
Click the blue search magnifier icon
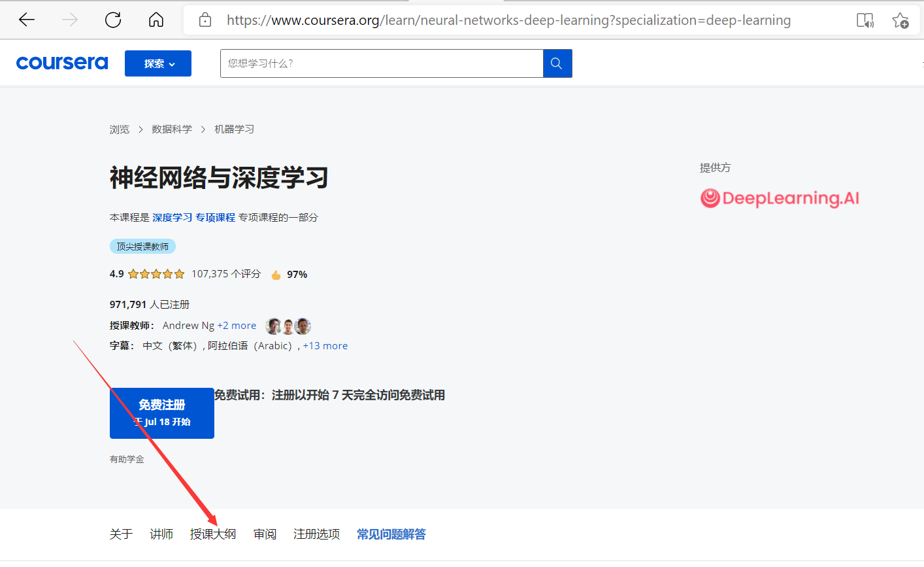click(556, 63)
